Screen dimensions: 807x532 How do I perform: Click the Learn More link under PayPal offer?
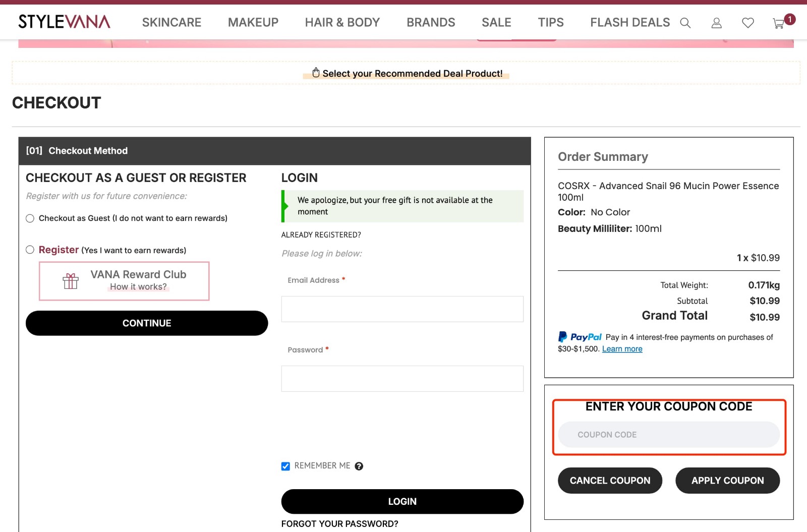click(622, 348)
